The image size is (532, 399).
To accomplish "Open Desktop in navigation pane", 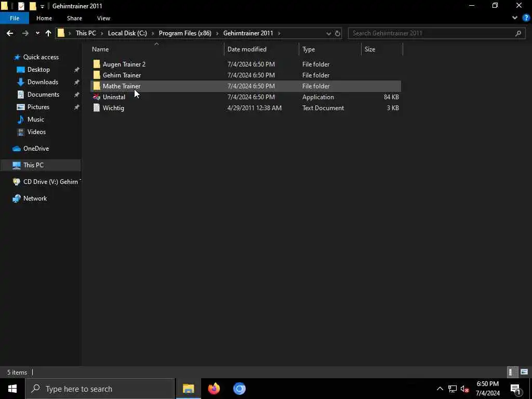I will 38,70.
